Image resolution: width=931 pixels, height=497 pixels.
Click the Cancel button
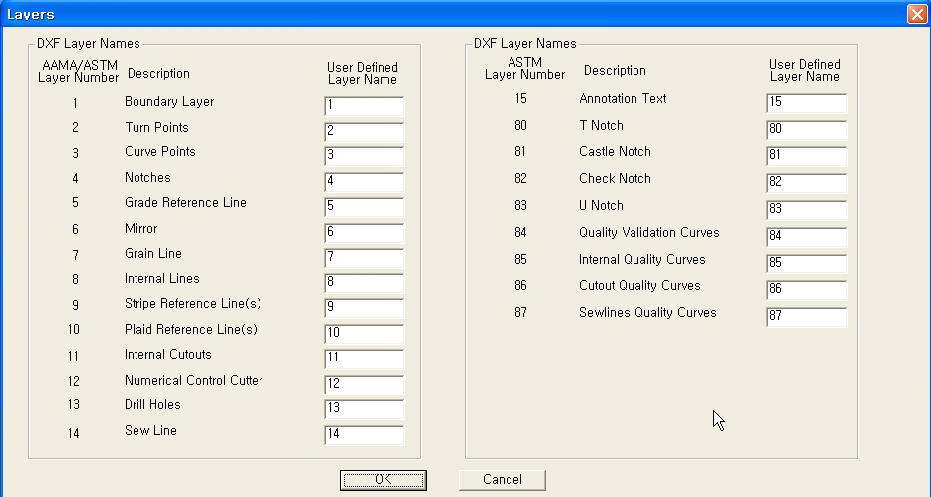coord(502,480)
